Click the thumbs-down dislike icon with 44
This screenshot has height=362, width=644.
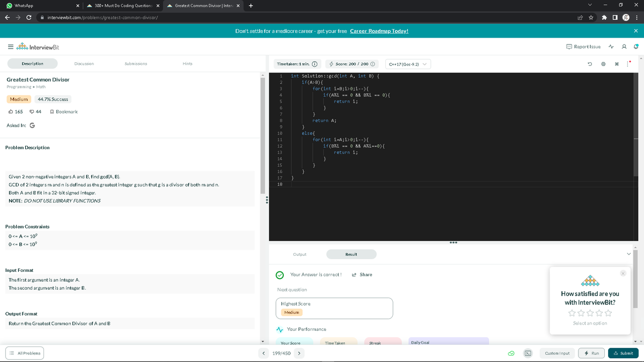pyautogui.click(x=32, y=112)
